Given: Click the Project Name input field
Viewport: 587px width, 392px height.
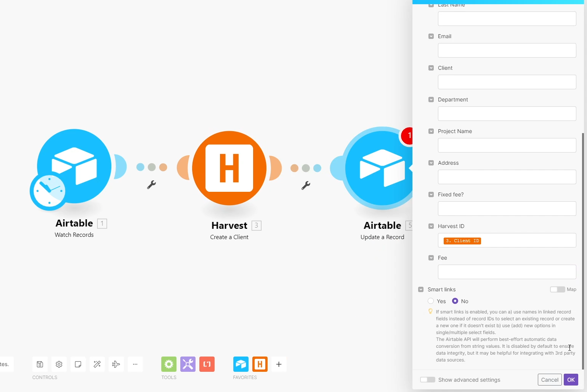Looking at the screenshot, I should point(507,145).
